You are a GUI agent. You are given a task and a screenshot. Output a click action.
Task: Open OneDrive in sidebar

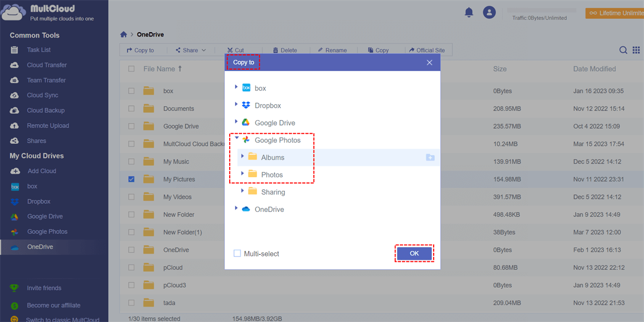(40, 247)
